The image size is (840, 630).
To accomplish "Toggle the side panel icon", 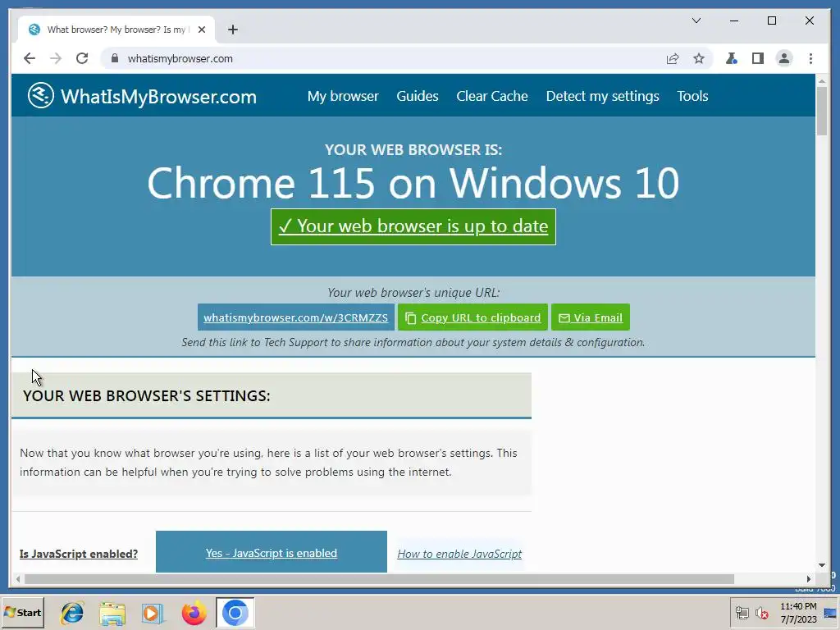I will 757,58.
